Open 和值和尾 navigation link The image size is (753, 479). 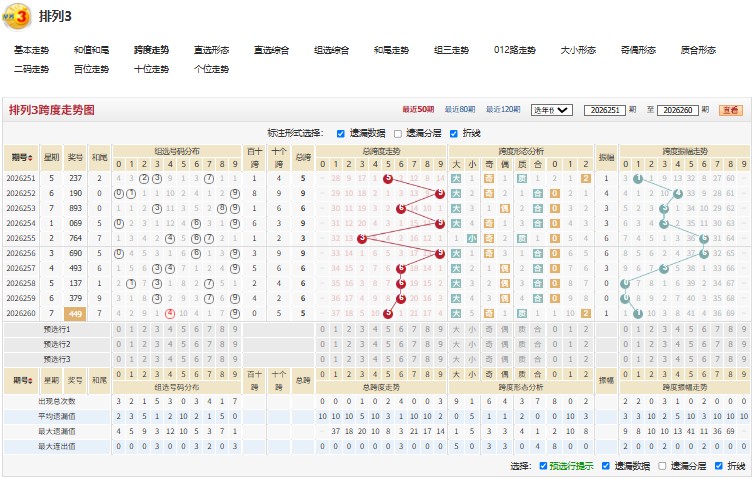[91, 50]
